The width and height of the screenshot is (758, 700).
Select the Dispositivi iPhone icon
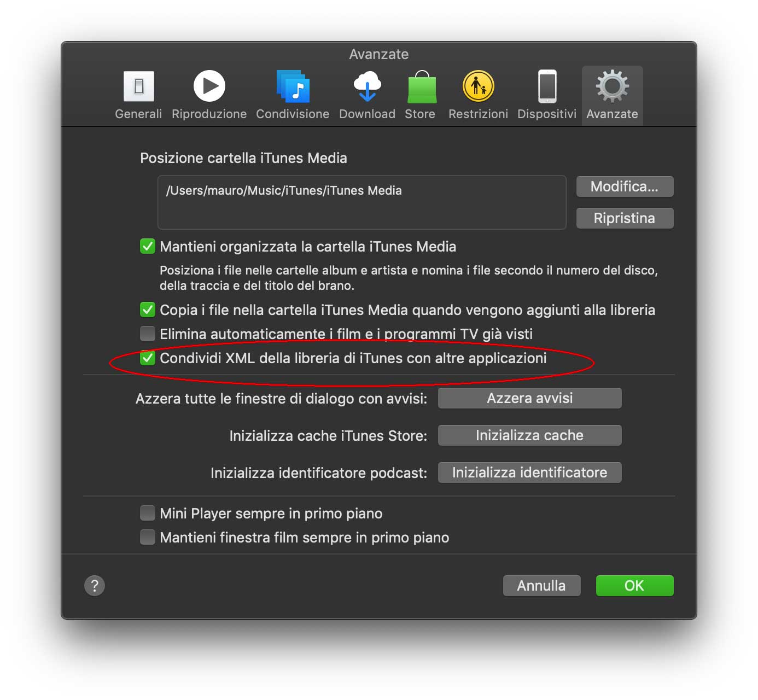click(x=547, y=86)
